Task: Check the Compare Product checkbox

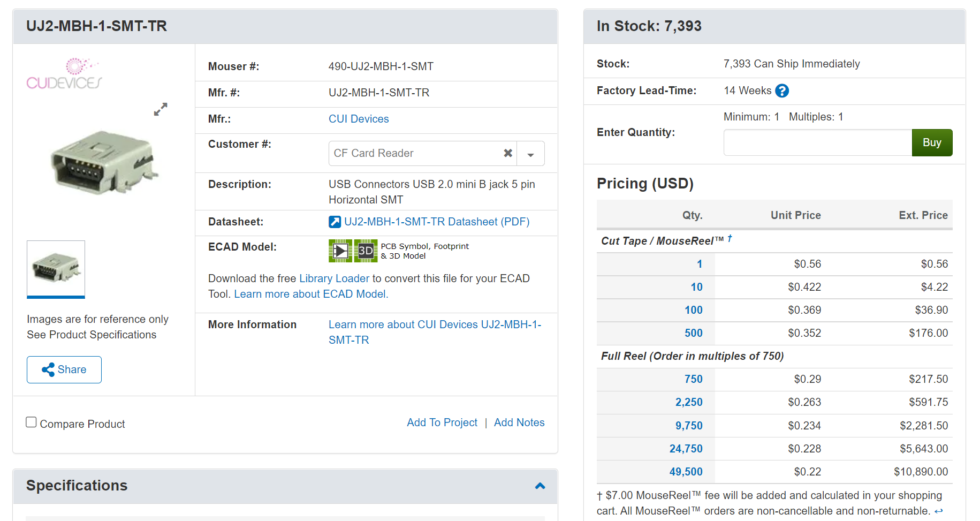Action: 32,422
